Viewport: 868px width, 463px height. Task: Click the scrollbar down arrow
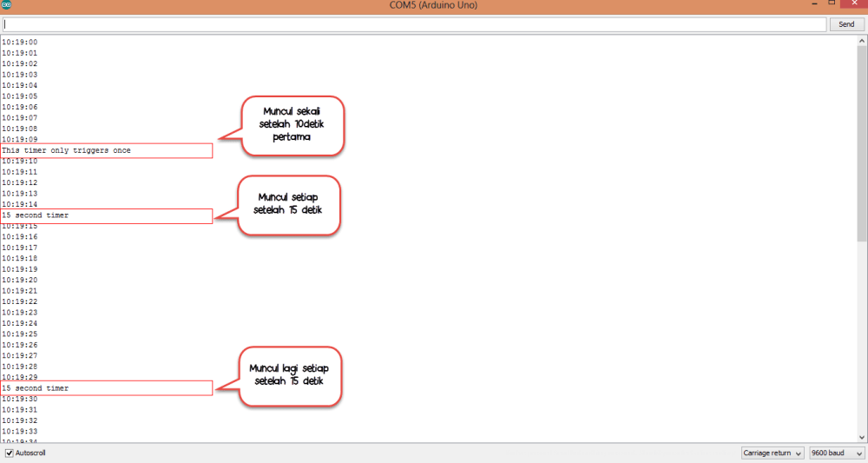[861, 438]
